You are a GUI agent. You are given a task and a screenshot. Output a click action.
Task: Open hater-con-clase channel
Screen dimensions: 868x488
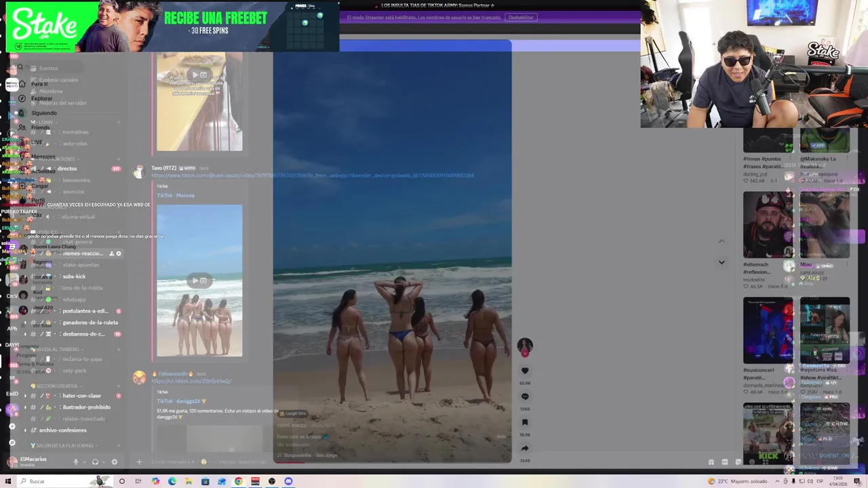tap(76, 396)
